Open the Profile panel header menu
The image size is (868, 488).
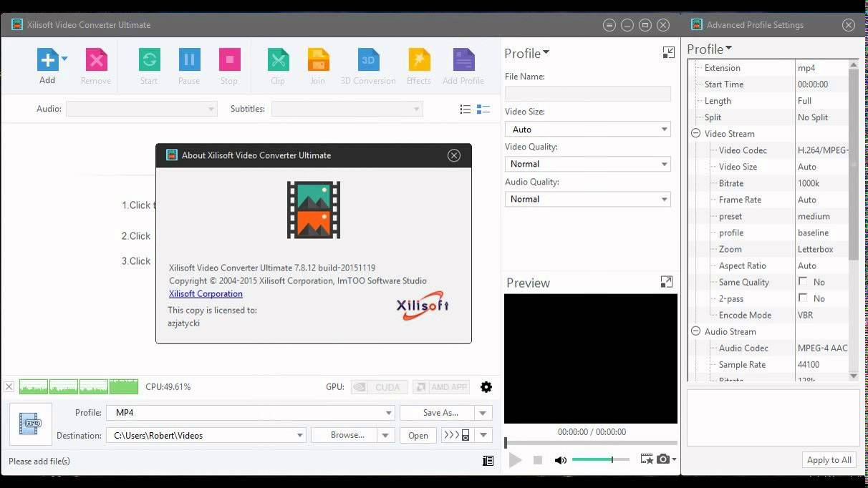(527, 53)
